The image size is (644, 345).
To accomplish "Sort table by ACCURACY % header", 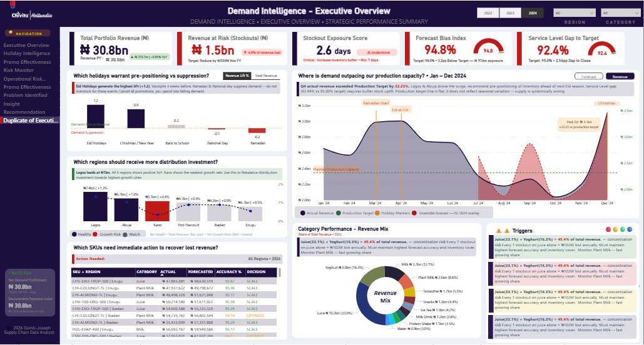I will [x=230, y=272].
